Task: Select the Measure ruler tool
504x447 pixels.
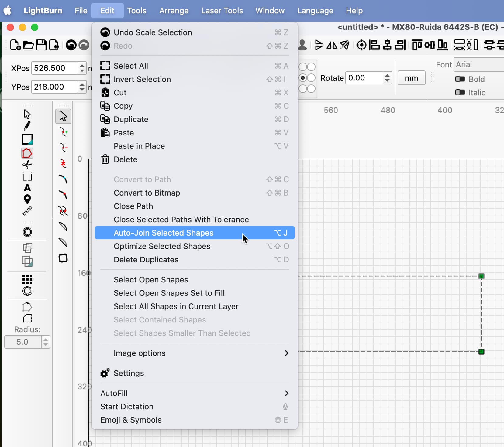Action: coord(27,211)
